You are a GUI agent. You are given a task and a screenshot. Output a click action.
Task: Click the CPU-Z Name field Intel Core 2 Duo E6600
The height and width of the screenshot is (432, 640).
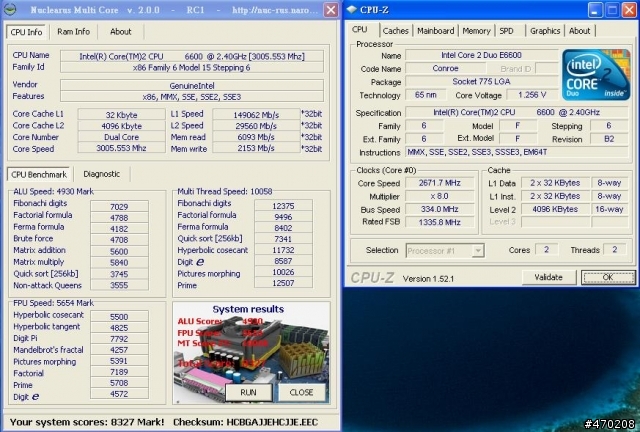coord(481,55)
